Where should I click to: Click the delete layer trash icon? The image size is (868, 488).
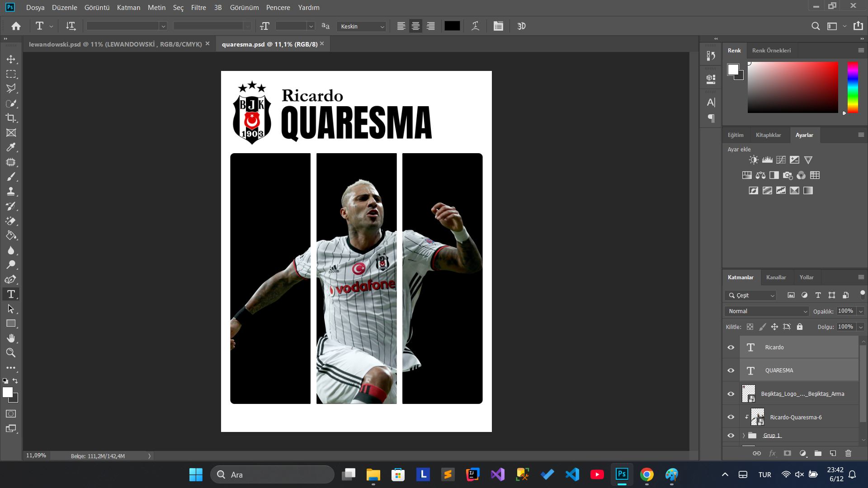coord(848,453)
